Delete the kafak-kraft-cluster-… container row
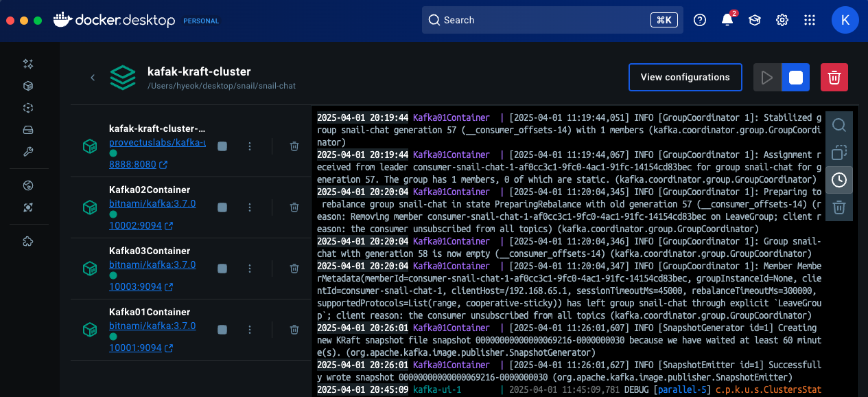The height and width of the screenshot is (397, 868). 294,146
